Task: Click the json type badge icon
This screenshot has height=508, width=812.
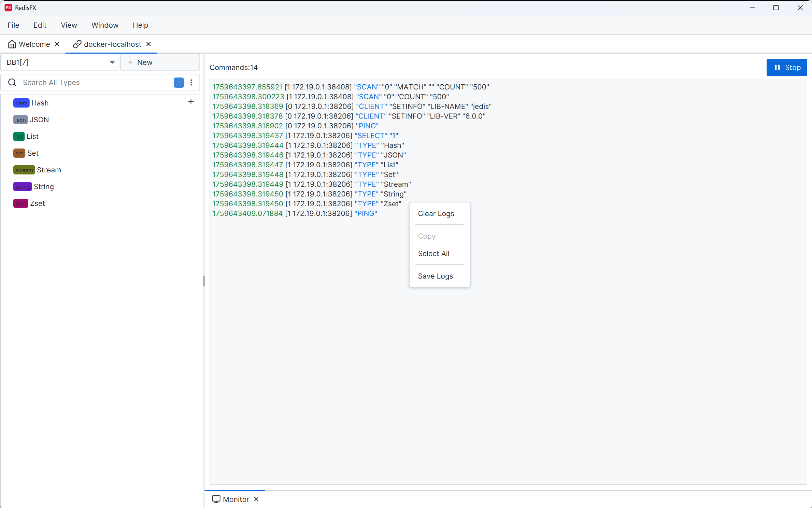Action: [20, 120]
